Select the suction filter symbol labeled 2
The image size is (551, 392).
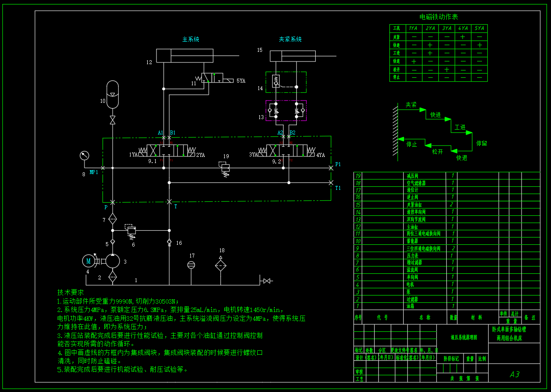(113, 277)
